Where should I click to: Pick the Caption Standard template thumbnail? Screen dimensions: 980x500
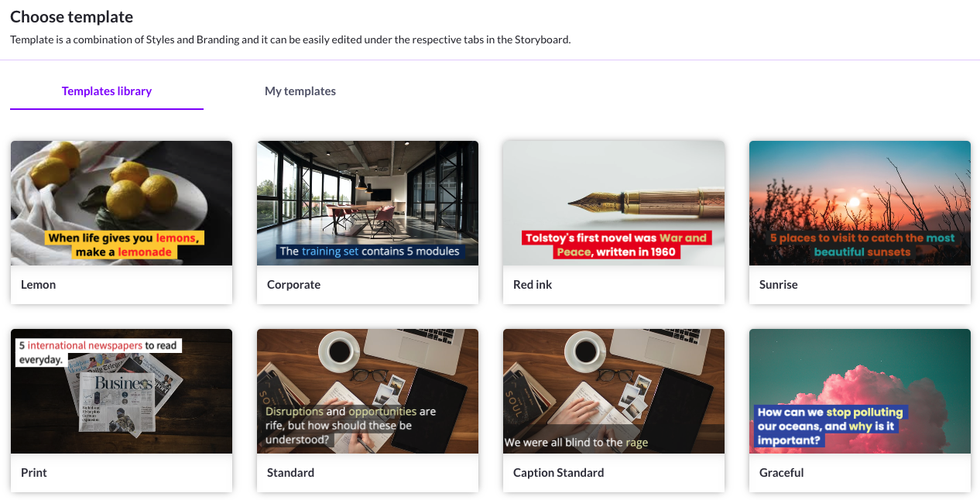(614, 391)
